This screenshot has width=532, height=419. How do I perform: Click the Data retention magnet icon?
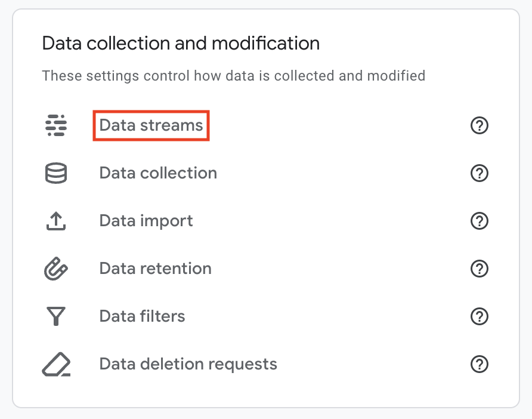[55, 269]
